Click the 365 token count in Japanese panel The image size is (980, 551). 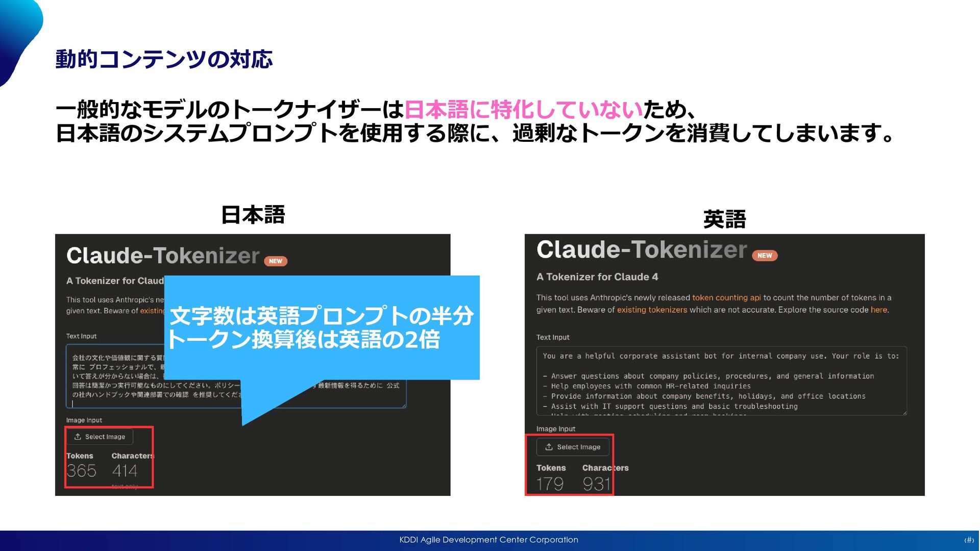(81, 470)
